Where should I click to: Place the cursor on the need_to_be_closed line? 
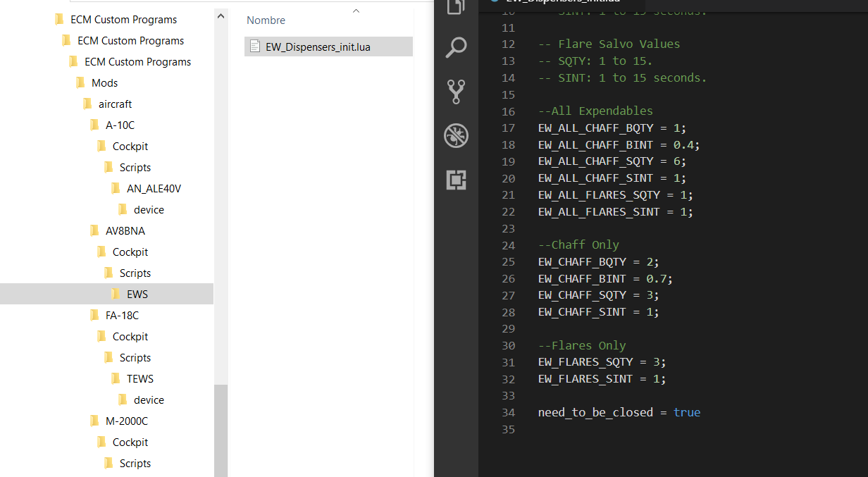(x=619, y=412)
